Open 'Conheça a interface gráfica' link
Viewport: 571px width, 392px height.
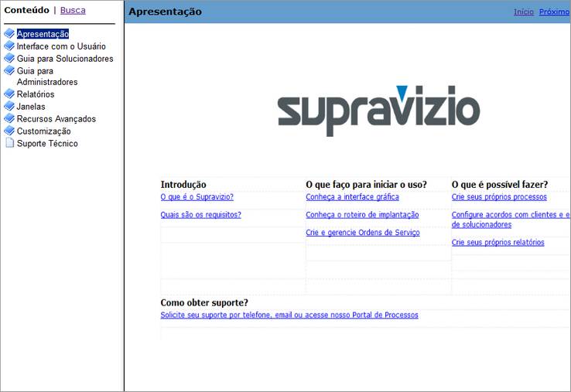[352, 197]
